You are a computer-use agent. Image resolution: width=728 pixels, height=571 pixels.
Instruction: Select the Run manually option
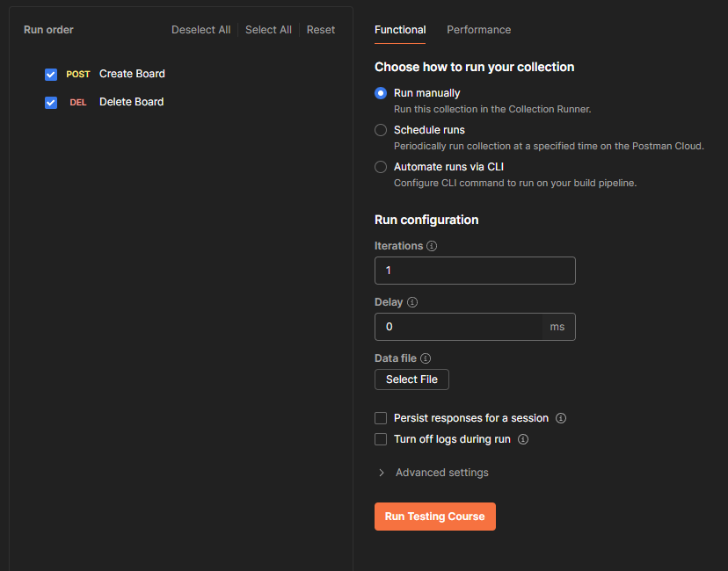(381, 93)
